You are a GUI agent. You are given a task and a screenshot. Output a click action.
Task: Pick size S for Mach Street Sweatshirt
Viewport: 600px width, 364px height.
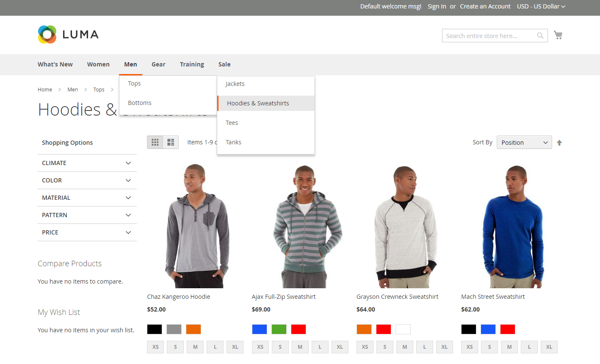pos(489,347)
